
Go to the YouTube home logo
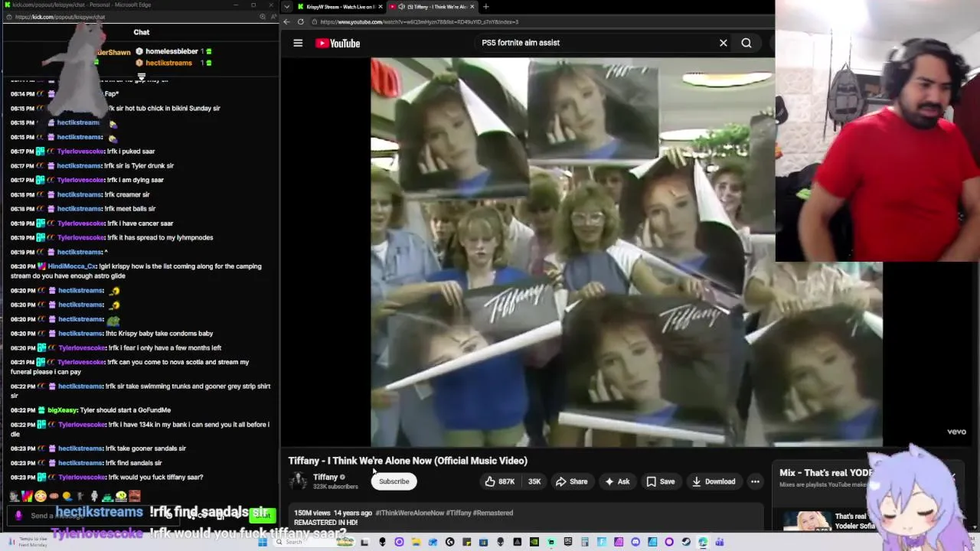(338, 43)
